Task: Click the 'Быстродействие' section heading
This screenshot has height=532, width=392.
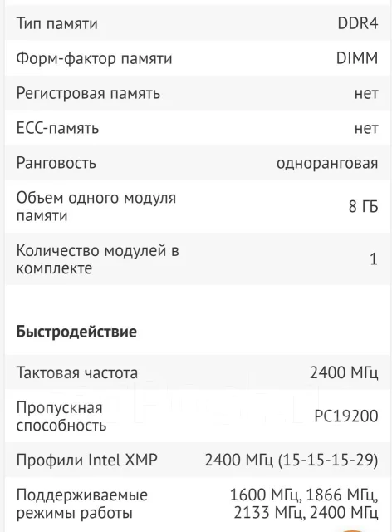Action: click(76, 332)
